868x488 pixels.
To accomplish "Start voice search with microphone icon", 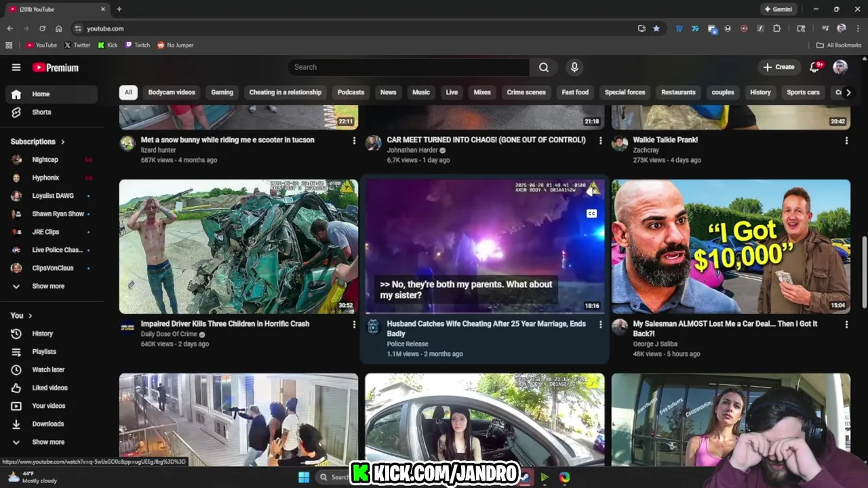I will coord(574,67).
